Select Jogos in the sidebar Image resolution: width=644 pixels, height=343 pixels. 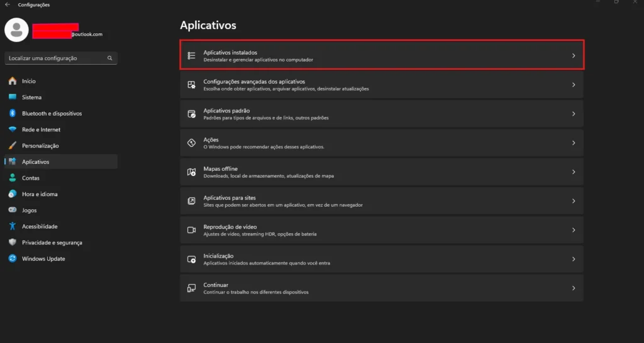point(61,210)
